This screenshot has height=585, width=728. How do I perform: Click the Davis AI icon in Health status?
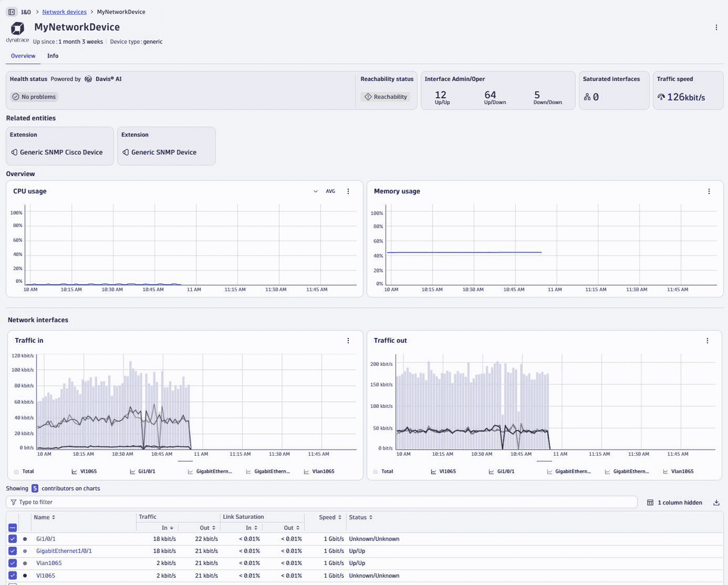click(89, 79)
